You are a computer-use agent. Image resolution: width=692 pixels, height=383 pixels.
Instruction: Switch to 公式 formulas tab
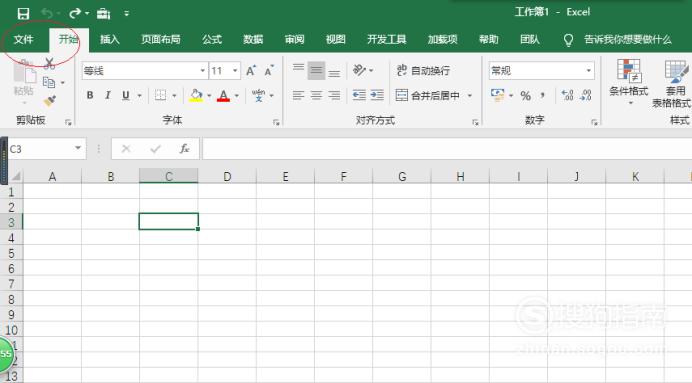tap(212, 40)
